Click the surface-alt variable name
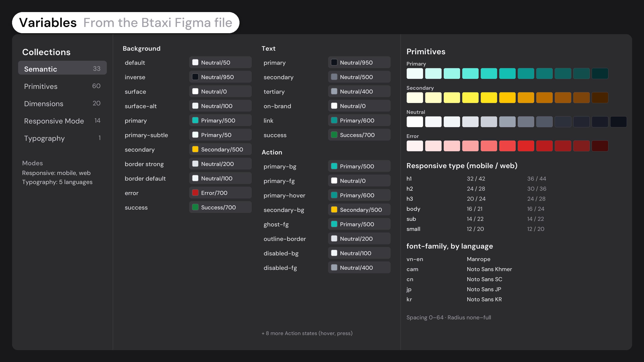The width and height of the screenshot is (644, 362). (x=141, y=106)
